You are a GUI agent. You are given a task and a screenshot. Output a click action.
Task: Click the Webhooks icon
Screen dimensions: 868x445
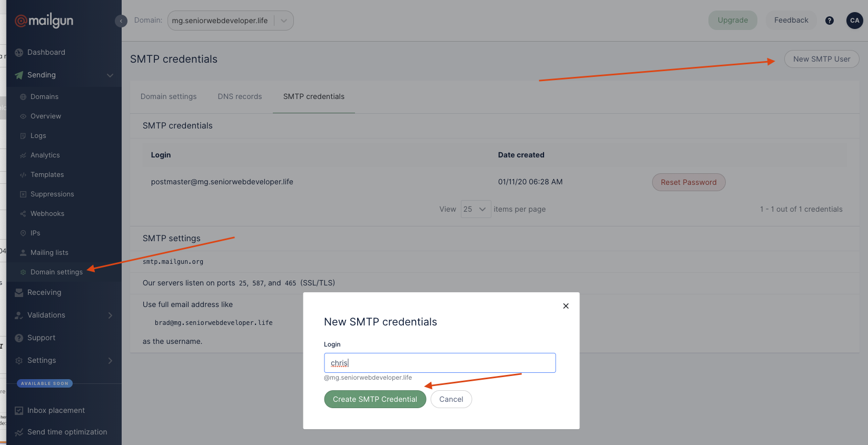pos(23,214)
